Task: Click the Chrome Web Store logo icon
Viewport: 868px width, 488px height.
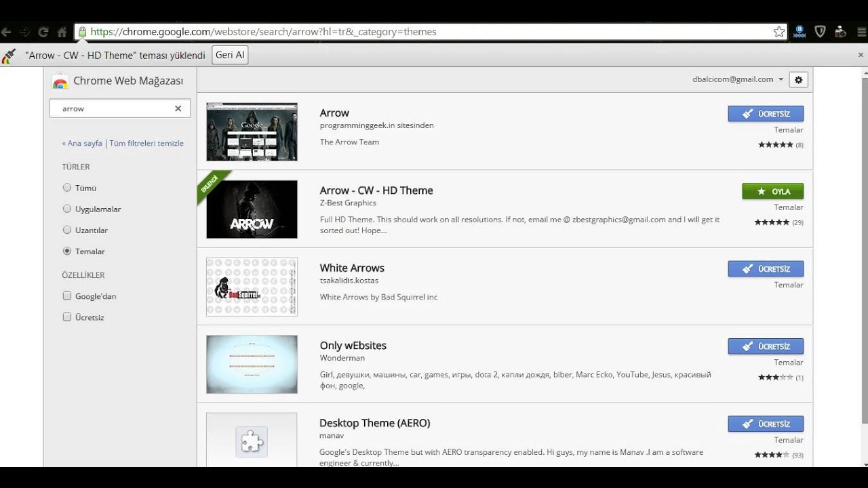Action: click(60, 81)
